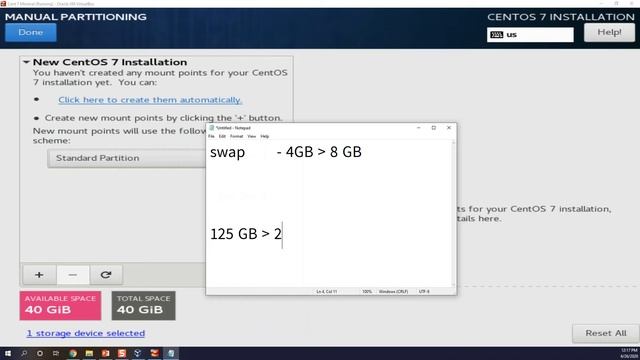Open the orange 'S' app in taskbar
The height and width of the screenshot is (360, 640).
(x=122, y=353)
